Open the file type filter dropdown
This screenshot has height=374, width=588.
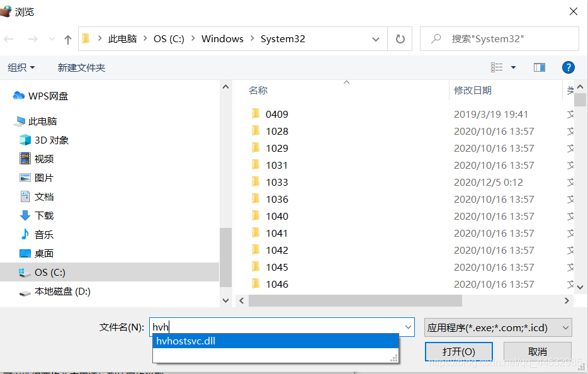(498, 327)
